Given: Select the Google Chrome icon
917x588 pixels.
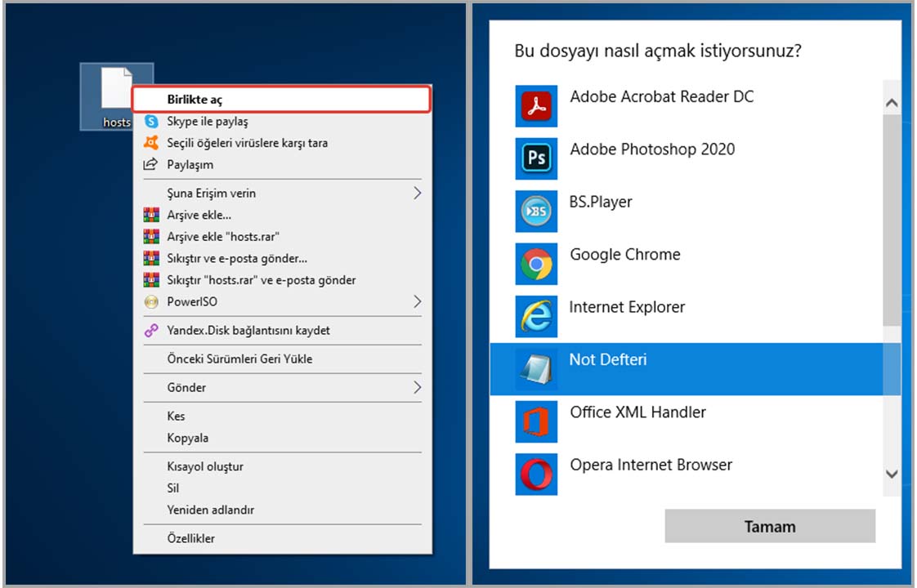Looking at the screenshot, I should click(x=536, y=264).
